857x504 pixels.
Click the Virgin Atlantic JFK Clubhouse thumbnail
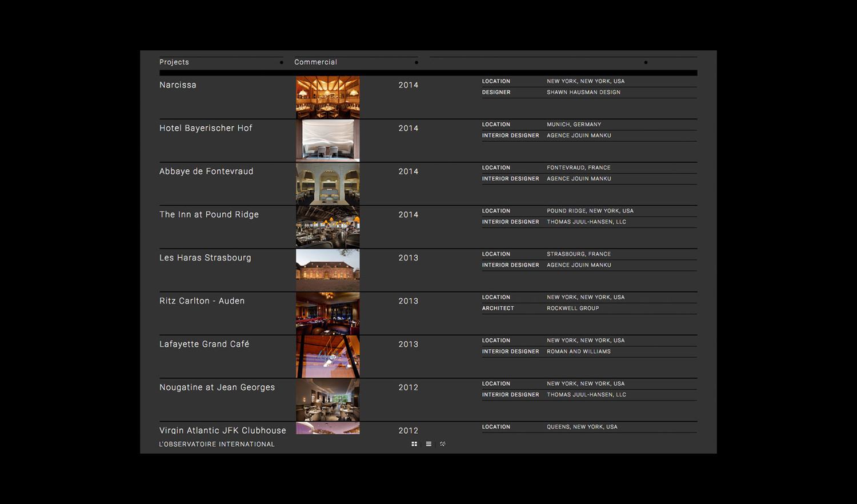coord(328,428)
